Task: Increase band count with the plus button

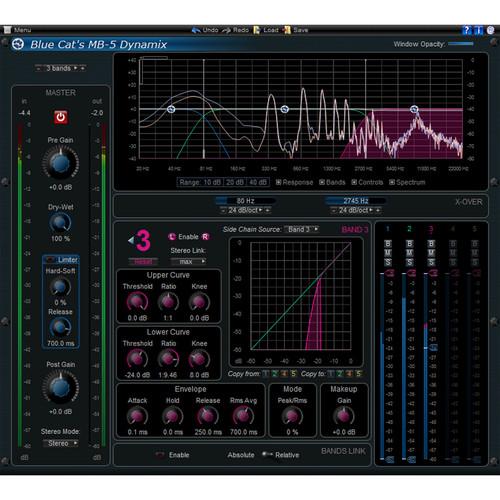Action: [82, 68]
